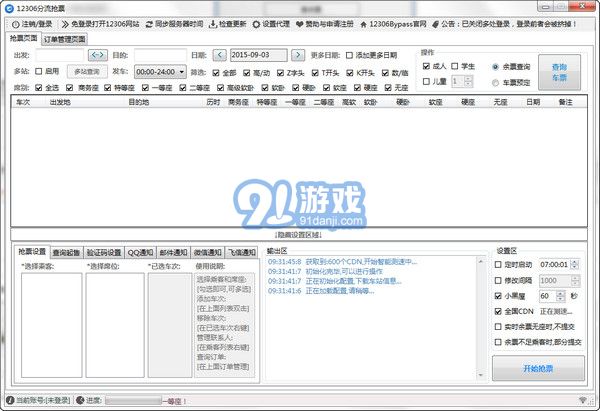Toggle the 商务座 seat checkbox
600x411 pixels.
click(69, 88)
